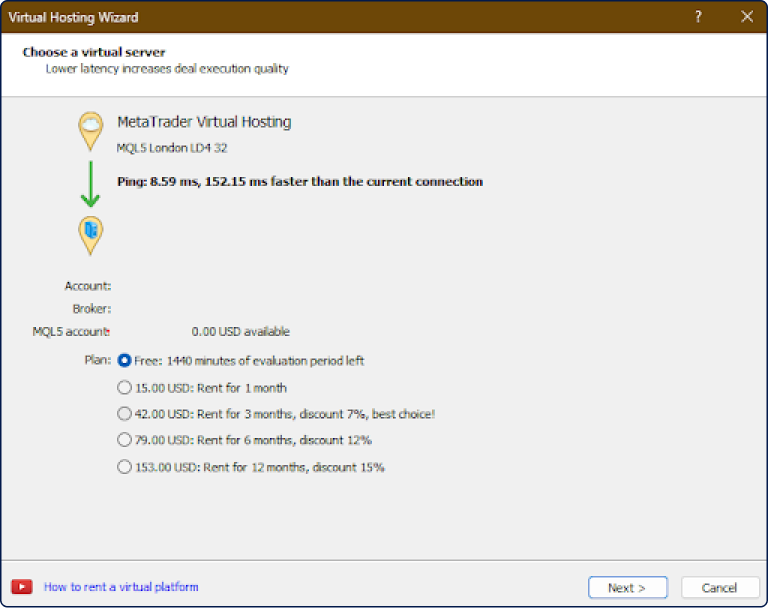Click the MQL5 London LD4 32 server name
Viewport: 768px width, 608px height.
(172, 148)
